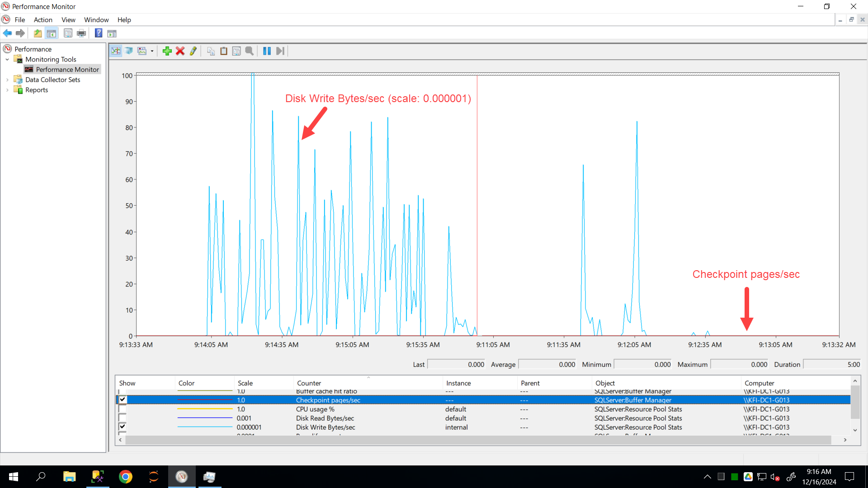Click the Update Data step button
The height and width of the screenshot is (488, 868).
tap(280, 51)
